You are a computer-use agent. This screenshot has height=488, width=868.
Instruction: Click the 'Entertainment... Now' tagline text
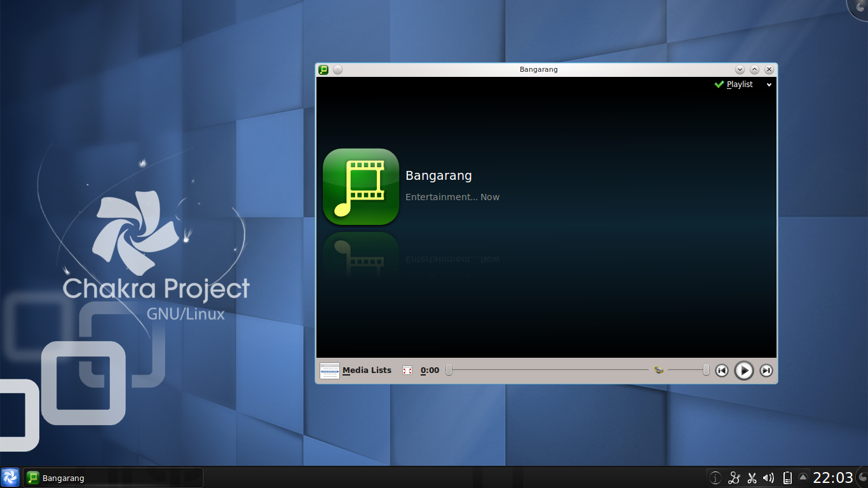click(452, 197)
